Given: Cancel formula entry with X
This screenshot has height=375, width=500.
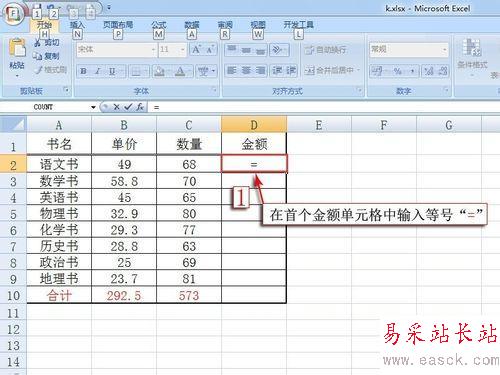Looking at the screenshot, I should [x=116, y=107].
